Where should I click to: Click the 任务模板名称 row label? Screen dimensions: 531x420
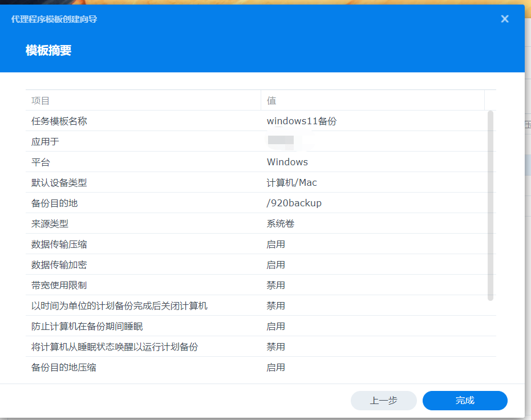(59, 121)
